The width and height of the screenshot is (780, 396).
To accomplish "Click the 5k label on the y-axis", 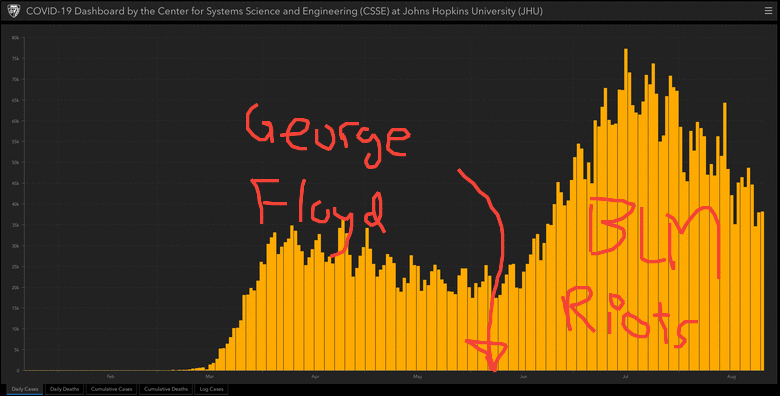I will 16,350.
